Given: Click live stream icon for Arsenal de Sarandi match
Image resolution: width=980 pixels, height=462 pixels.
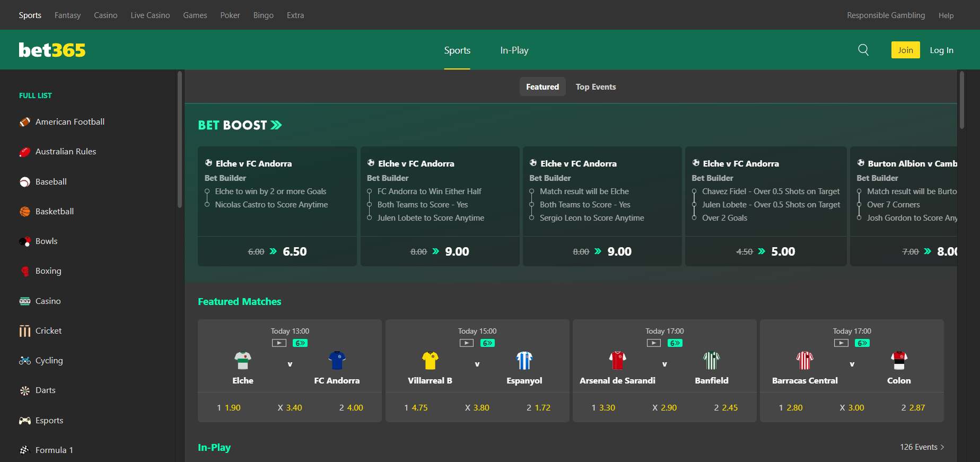Looking at the screenshot, I should pos(654,343).
